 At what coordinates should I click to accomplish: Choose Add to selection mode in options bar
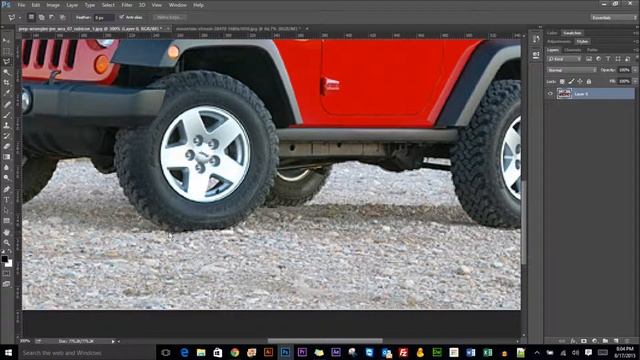(x=42, y=17)
